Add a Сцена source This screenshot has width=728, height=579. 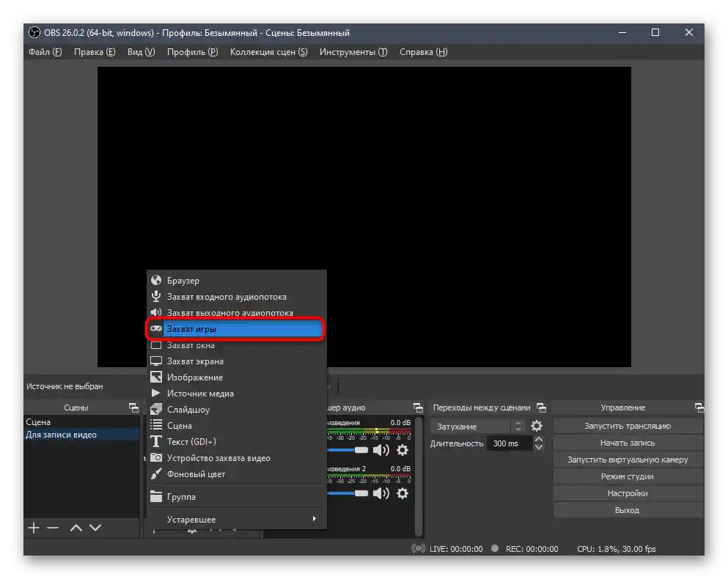pos(237,426)
